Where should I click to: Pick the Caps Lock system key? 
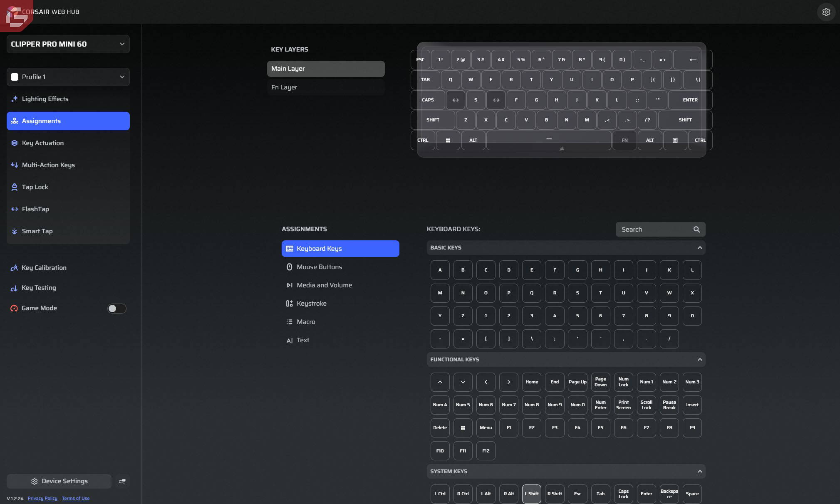click(x=624, y=494)
